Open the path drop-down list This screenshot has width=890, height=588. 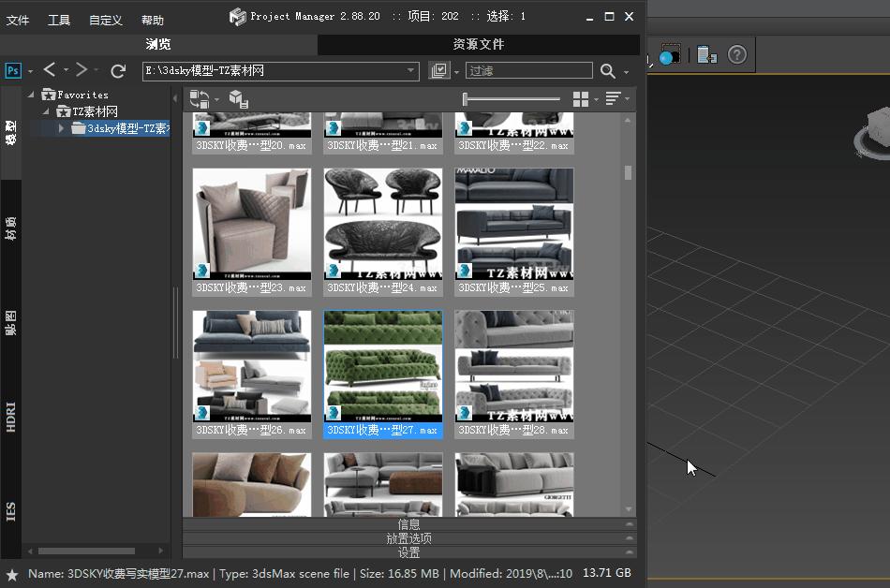[x=409, y=69]
